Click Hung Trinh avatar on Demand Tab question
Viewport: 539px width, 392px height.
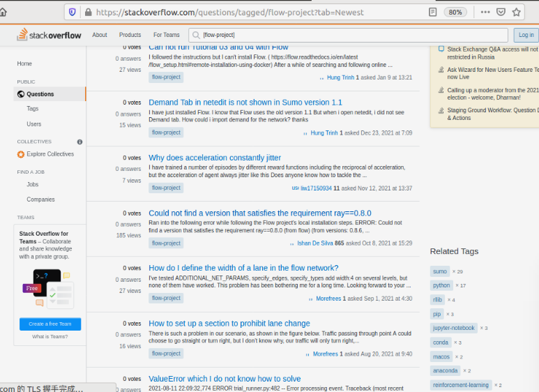pyautogui.click(x=305, y=133)
